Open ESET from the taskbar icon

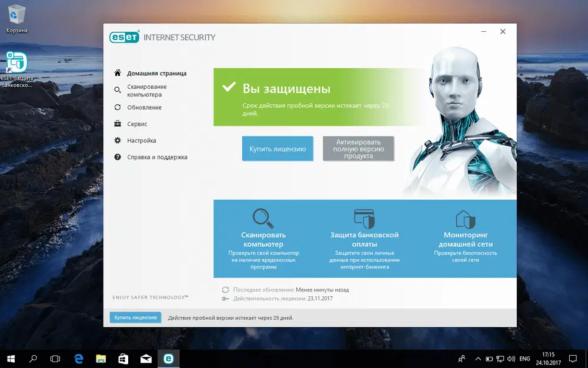[168, 358]
